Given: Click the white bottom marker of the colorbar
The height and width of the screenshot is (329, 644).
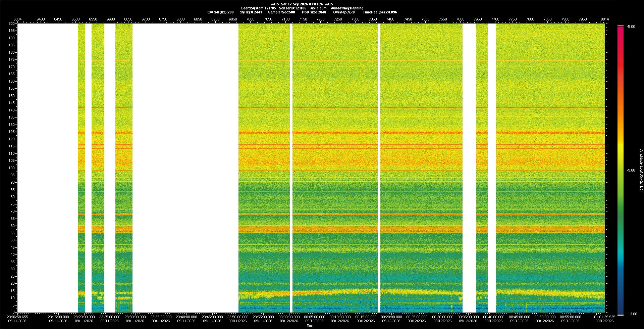Looking at the screenshot, I should pos(621,315).
